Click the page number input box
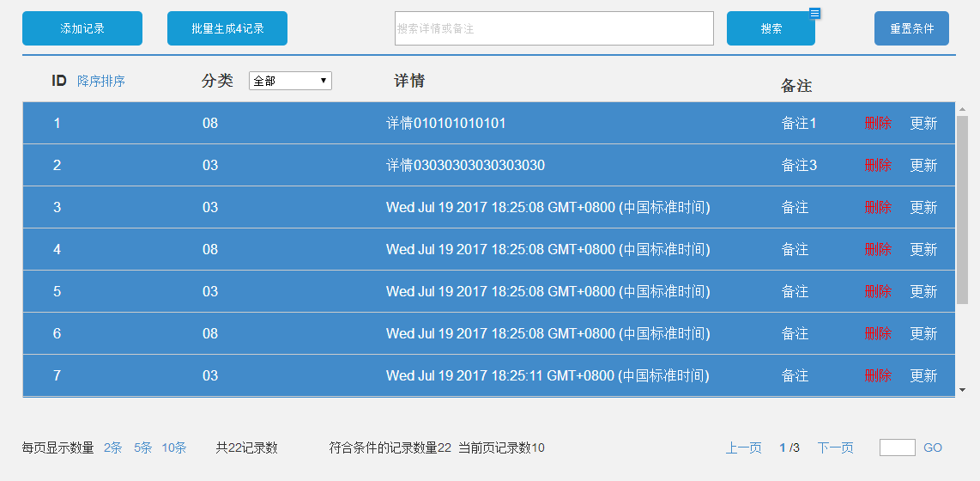Screen dimensions: 980x481 pos(897,448)
